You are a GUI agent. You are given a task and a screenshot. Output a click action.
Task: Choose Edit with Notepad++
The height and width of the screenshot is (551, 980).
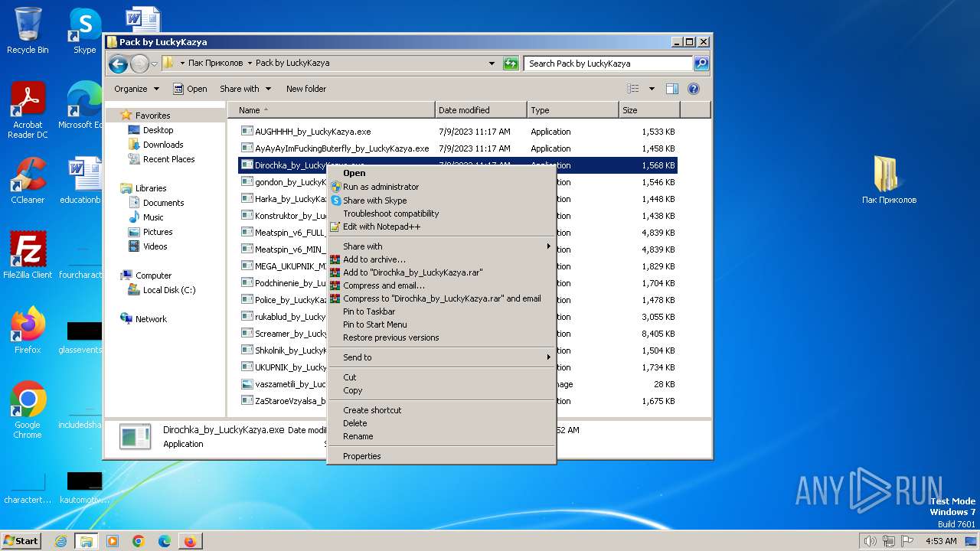tap(441, 227)
